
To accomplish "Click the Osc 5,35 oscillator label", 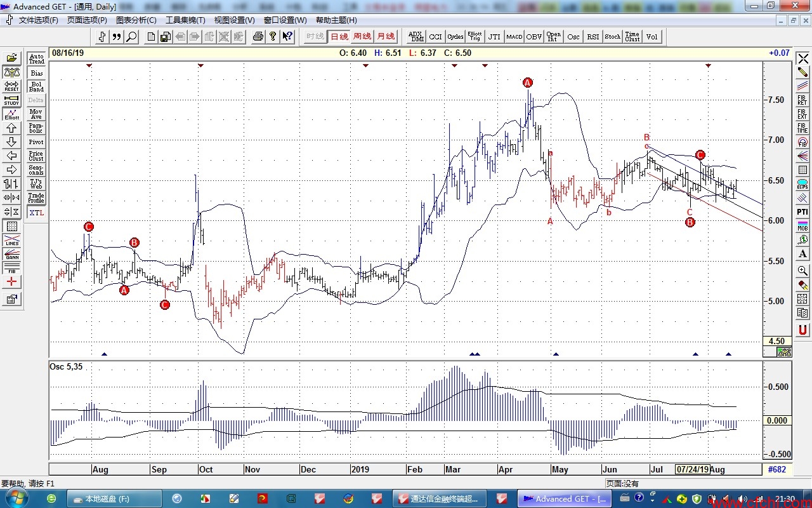I will [x=67, y=366].
